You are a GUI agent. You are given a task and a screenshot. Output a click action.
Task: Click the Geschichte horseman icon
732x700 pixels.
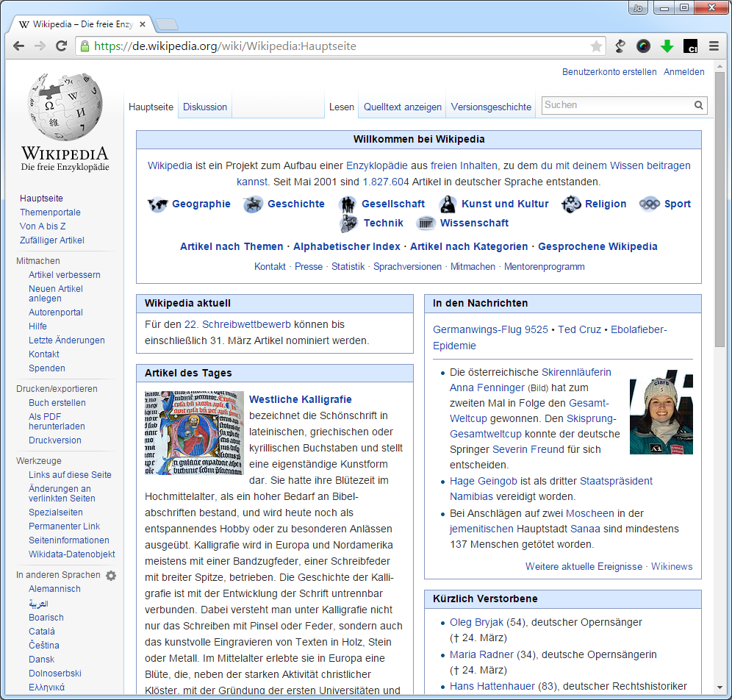click(253, 204)
